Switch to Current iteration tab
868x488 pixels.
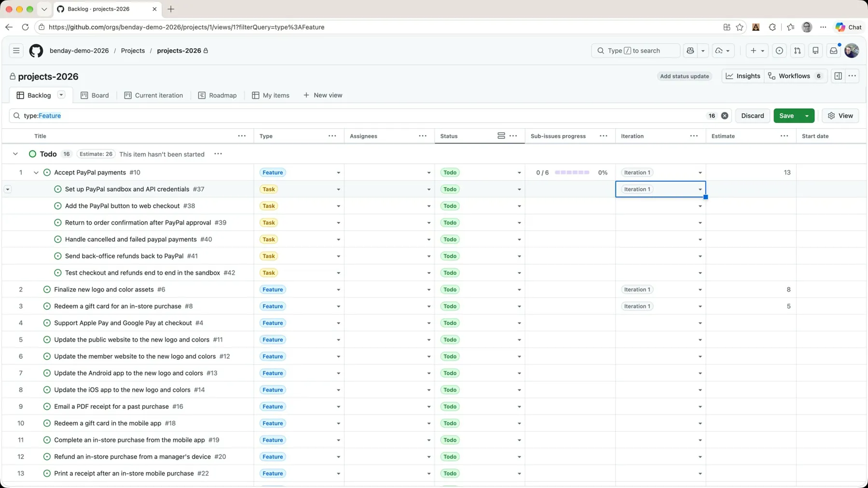pyautogui.click(x=153, y=95)
